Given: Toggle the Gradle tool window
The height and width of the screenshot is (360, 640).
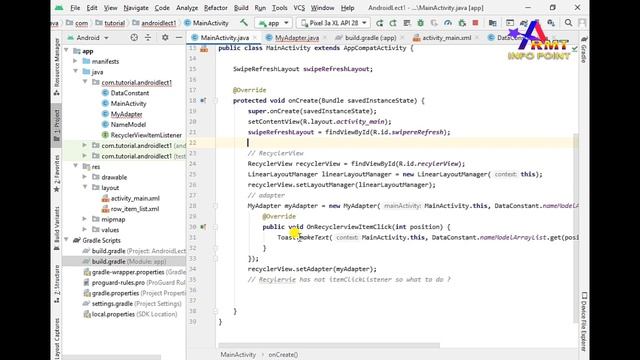Looking at the screenshot, I should pyautogui.click(x=584, y=50).
